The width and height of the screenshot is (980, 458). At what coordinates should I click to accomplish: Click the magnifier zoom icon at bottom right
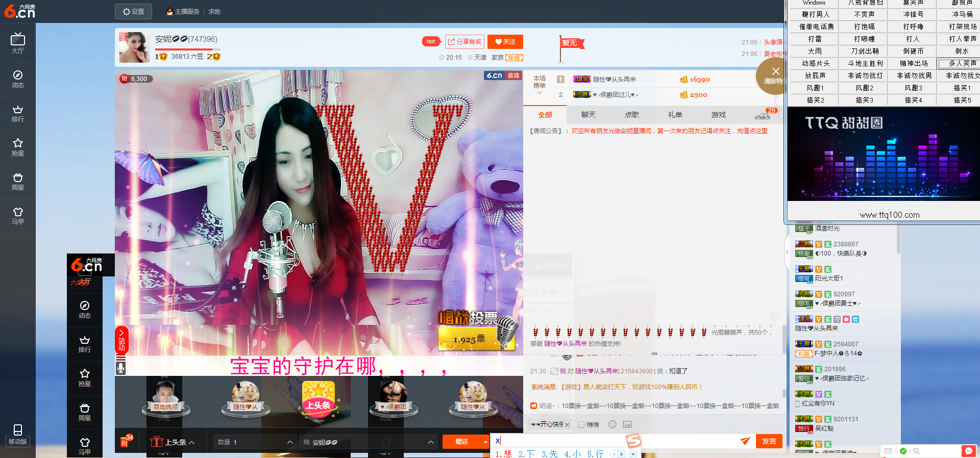[916, 451]
